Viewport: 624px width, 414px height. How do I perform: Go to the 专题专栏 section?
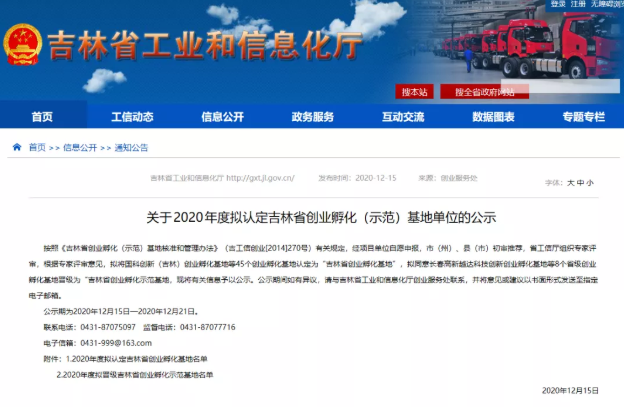coord(583,117)
